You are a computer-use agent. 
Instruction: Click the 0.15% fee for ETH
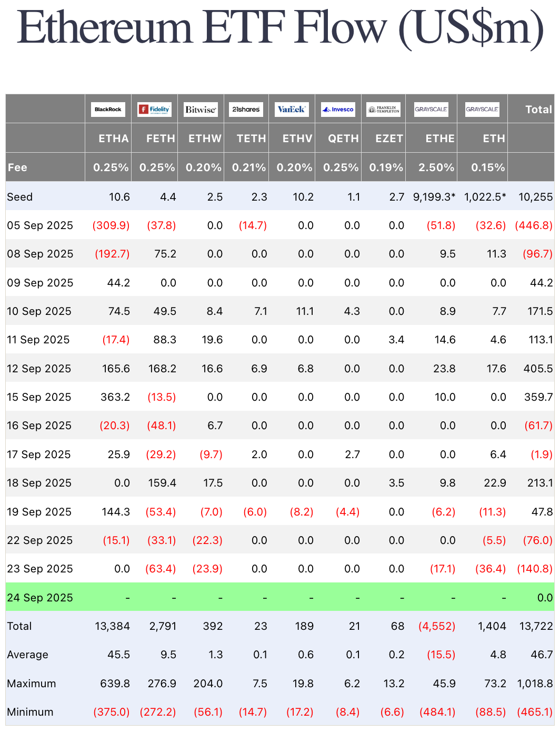(x=488, y=167)
